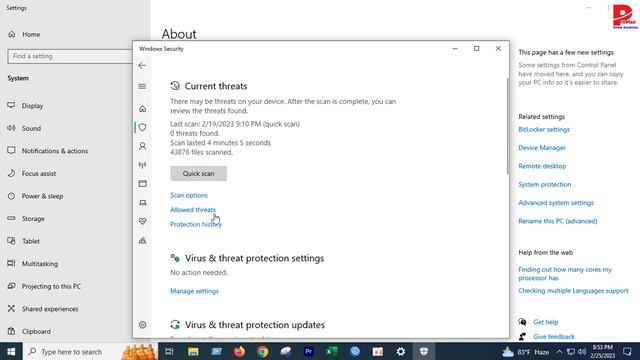This screenshot has height=360, width=640.
Task: Click the Windows Security vertical scrollbar
Action: [x=507, y=127]
